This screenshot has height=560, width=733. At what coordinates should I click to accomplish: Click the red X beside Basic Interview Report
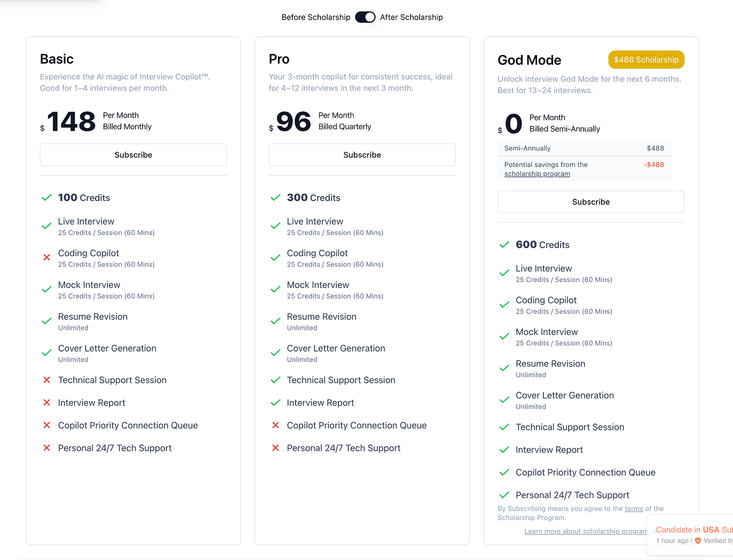[47, 402]
